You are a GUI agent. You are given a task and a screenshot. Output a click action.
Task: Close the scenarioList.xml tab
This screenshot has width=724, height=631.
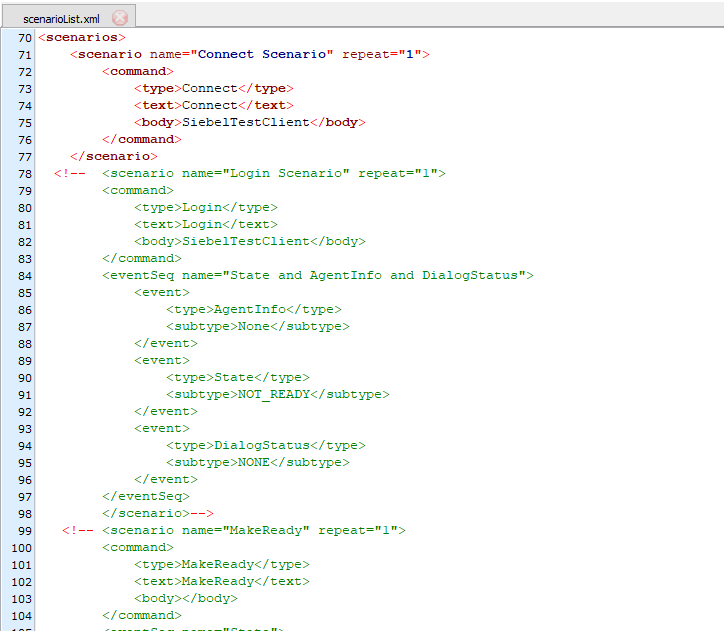click(120, 18)
